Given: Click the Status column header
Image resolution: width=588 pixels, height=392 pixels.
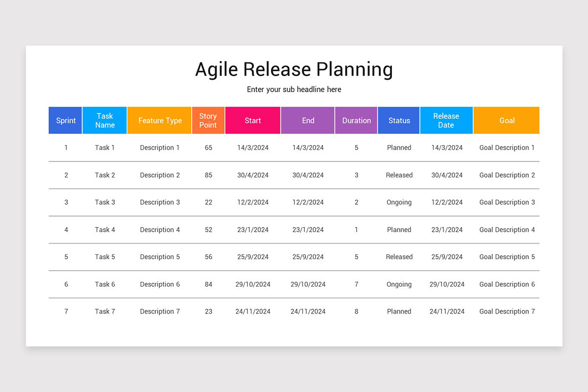Looking at the screenshot, I should click(x=399, y=121).
